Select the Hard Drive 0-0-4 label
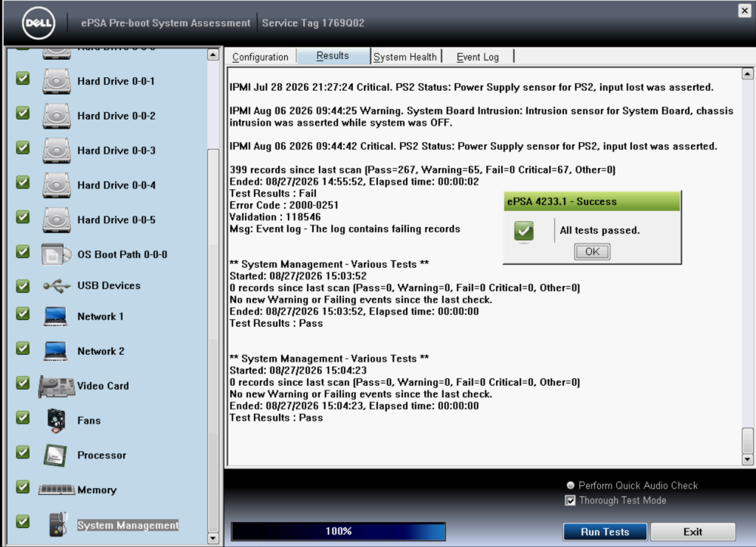This screenshot has width=756, height=547. [x=116, y=185]
